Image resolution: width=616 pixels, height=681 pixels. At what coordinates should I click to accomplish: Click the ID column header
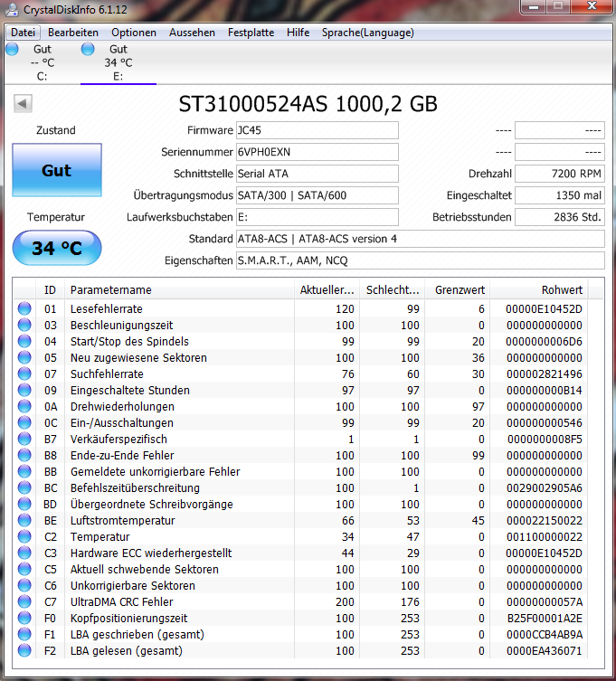point(50,290)
